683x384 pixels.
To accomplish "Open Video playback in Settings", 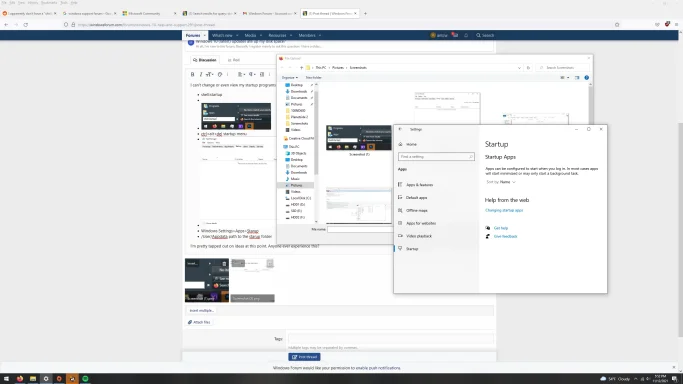I will point(419,236).
